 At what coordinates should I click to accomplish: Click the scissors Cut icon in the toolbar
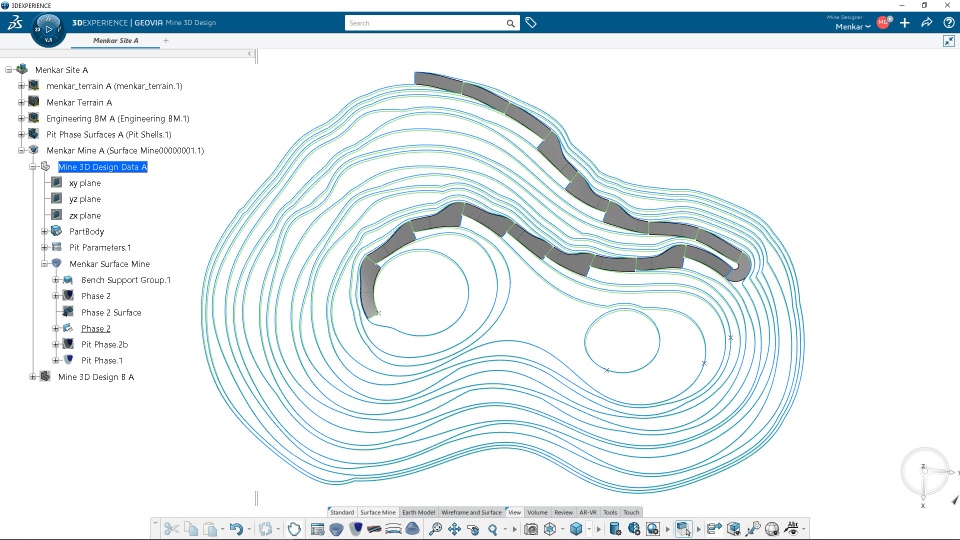[x=171, y=529]
